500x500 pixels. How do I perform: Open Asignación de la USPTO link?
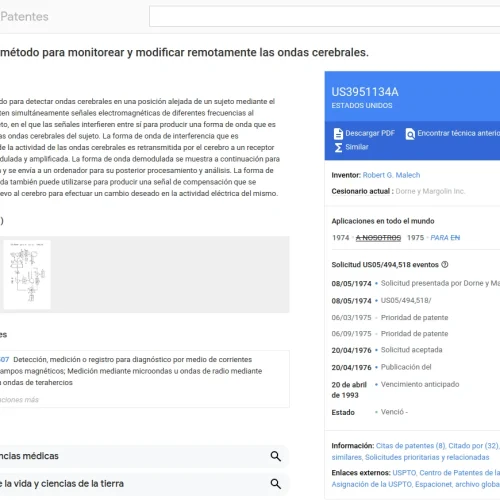coord(372,484)
